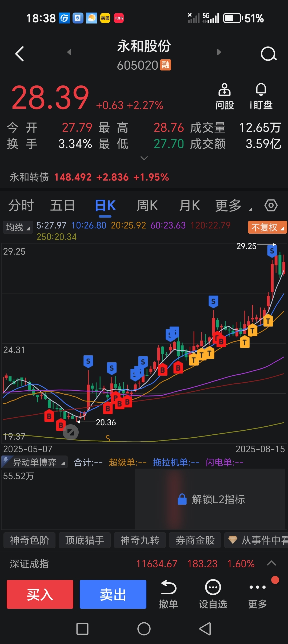Tap the 融 margin badge
The height and width of the screenshot is (644, 288).
coord(166,65)
